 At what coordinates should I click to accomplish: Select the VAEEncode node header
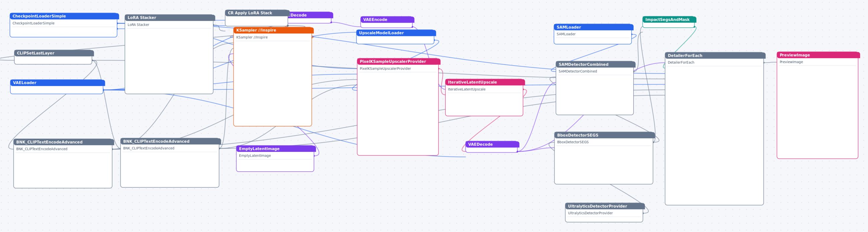point(387,20)
